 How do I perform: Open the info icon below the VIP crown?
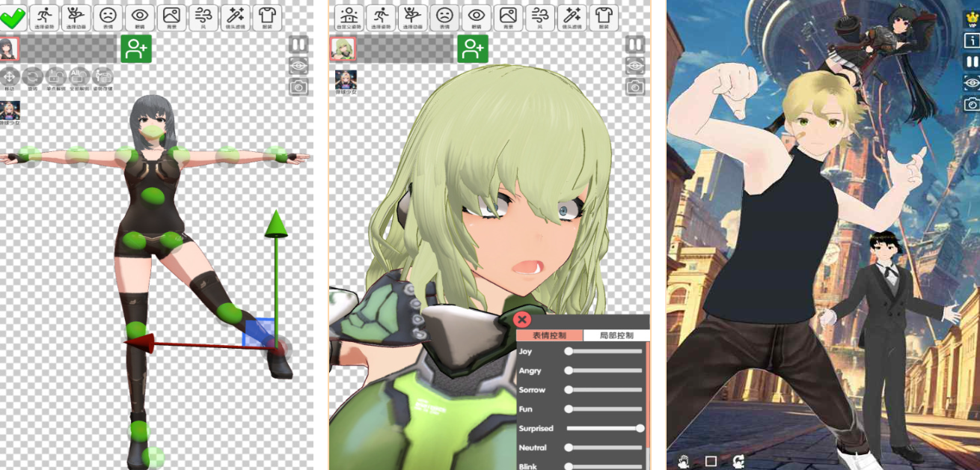(972, 40)
